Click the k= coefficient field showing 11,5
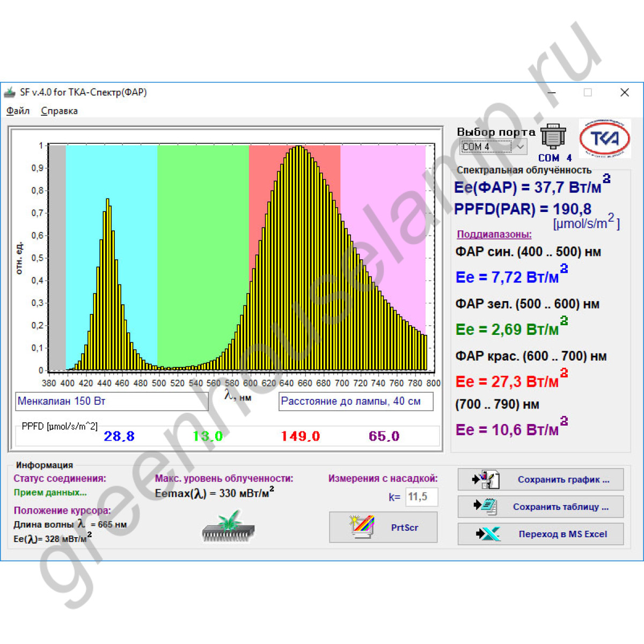 point(421,497)
